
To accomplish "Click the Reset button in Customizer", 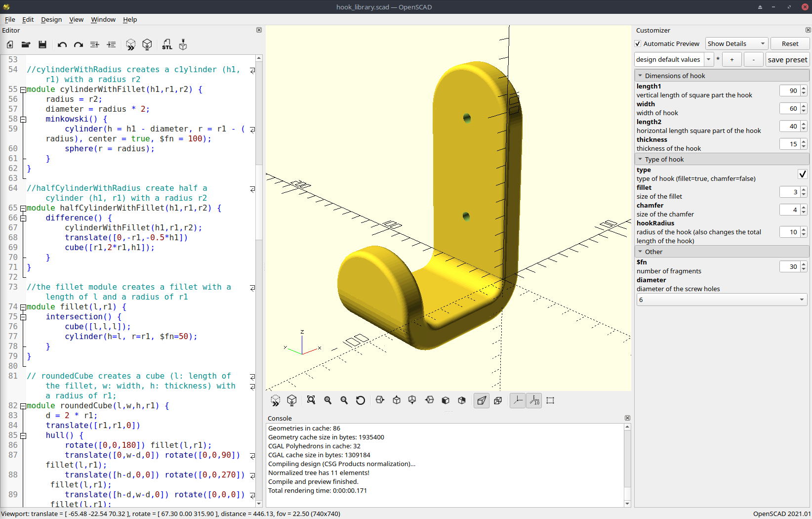I will [790, 44].
